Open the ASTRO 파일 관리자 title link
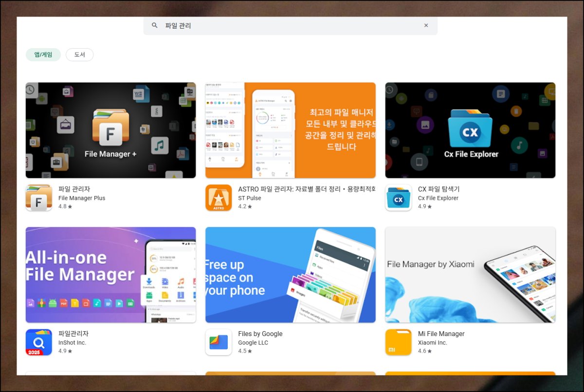This screenshot has width=584, height=392. (x=307, y=189)
